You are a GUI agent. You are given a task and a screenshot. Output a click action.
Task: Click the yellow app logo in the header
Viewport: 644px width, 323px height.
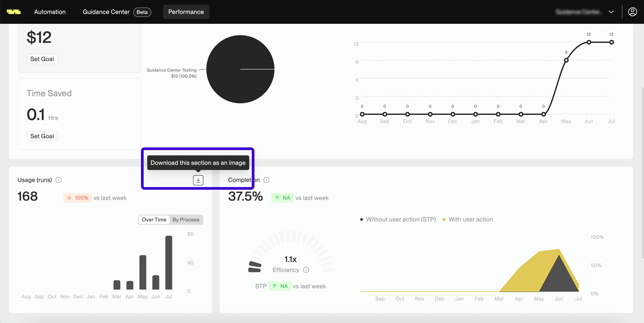[x=14, y=12]
